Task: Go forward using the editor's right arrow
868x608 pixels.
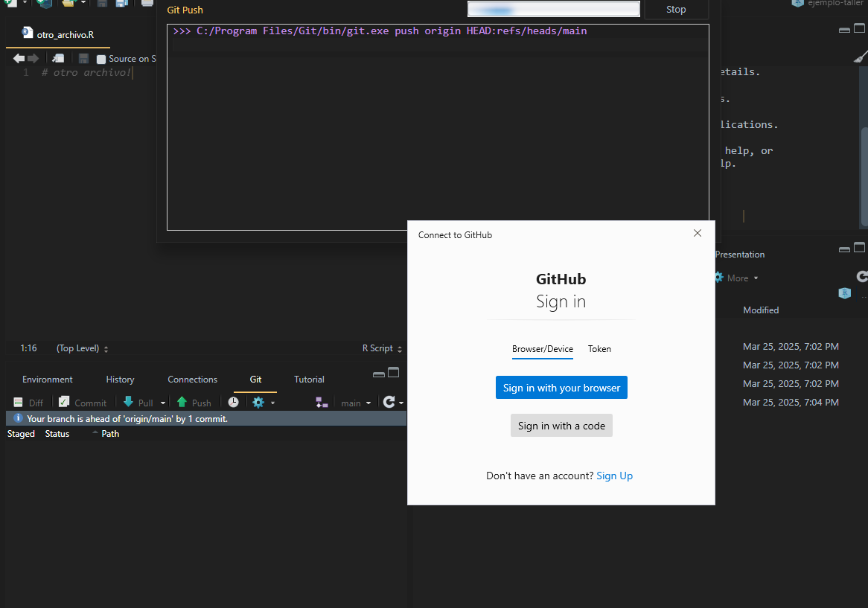Action: tap(33, 58)
